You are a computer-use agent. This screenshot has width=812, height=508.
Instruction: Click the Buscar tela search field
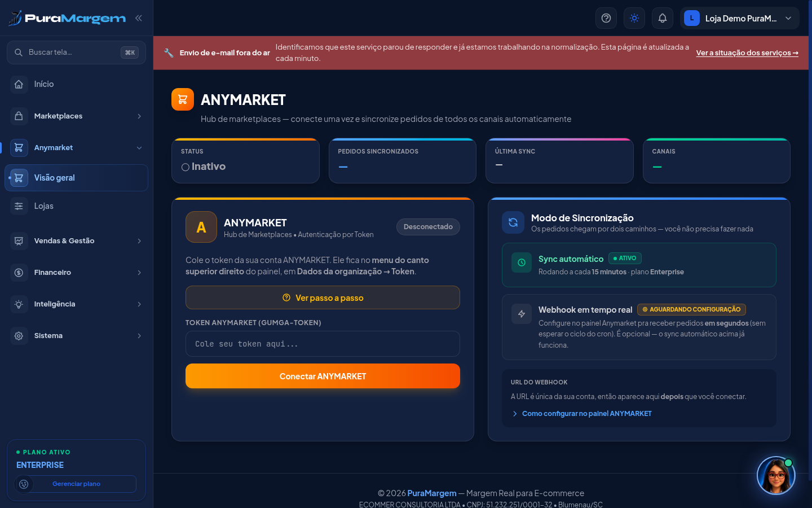[76, 52]
